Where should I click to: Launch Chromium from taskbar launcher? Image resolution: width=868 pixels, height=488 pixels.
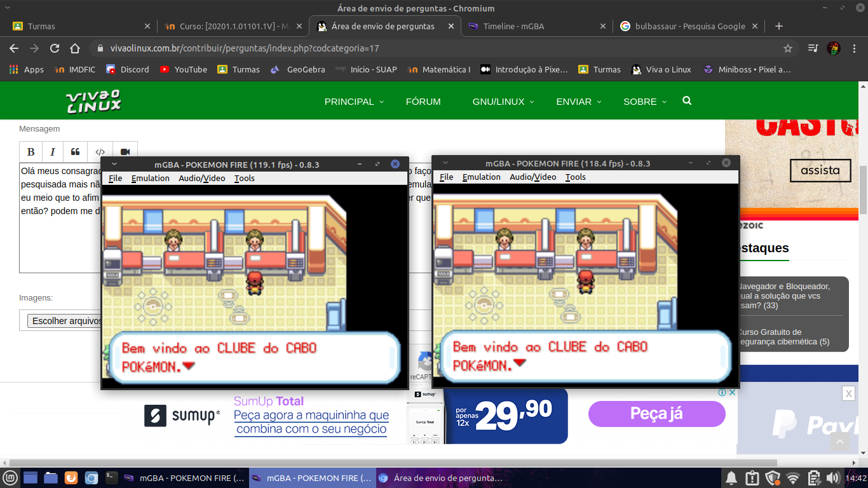(x=92, y=478)
